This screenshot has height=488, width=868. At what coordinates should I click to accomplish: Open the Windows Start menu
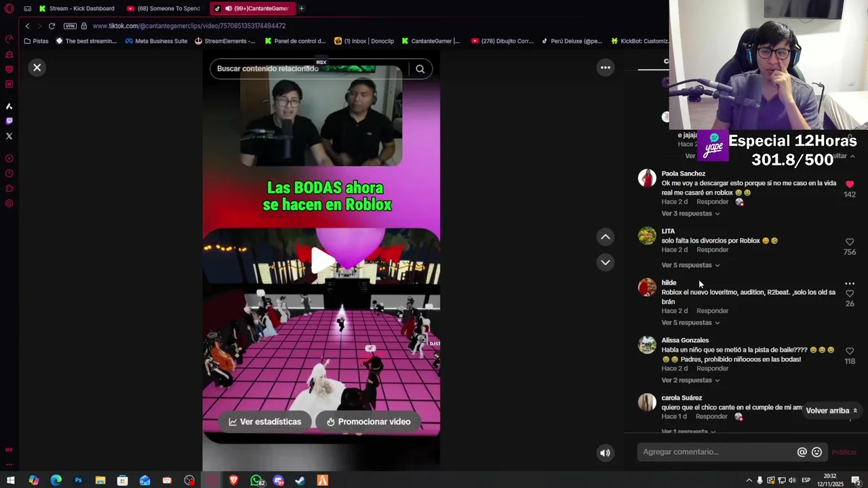point(11,481)
